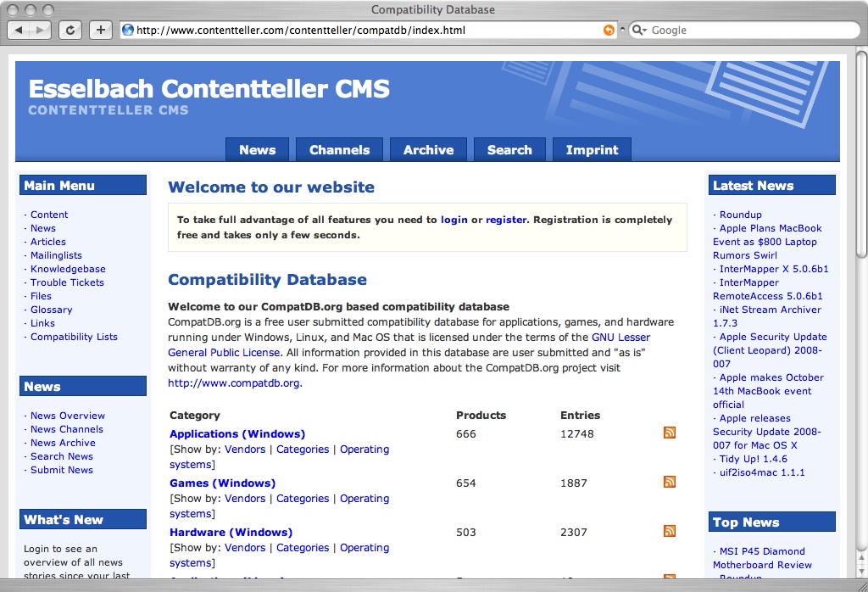Click the 654 products count for Games

[465, 483]
